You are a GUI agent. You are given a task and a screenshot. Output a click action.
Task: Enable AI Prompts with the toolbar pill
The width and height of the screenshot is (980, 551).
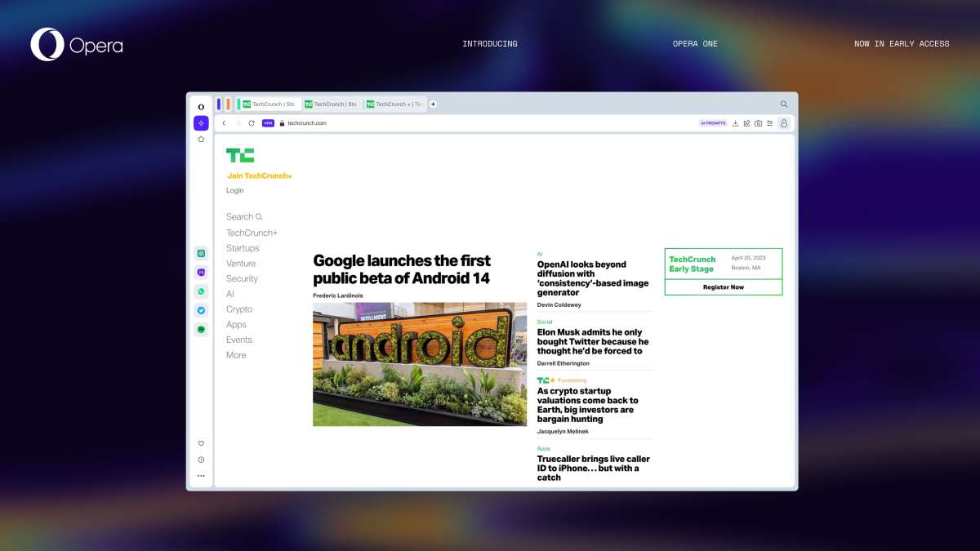click(x=712, y=122)
